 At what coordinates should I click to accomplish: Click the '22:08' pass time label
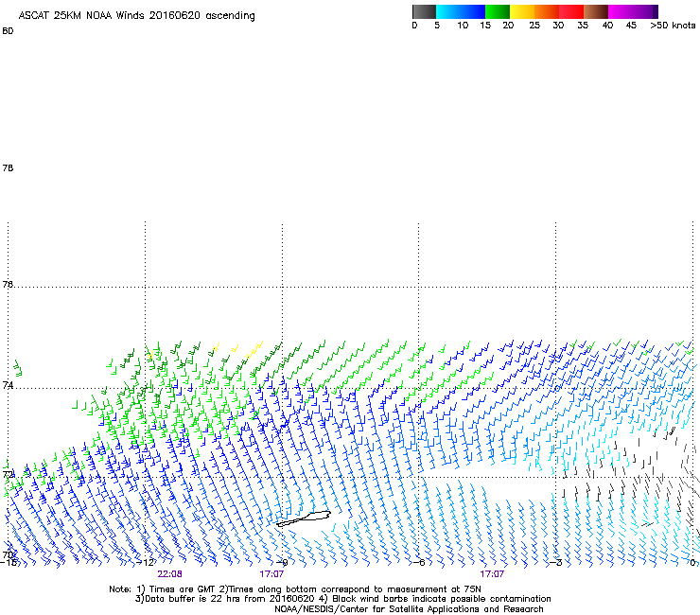[x=169, y=574]
